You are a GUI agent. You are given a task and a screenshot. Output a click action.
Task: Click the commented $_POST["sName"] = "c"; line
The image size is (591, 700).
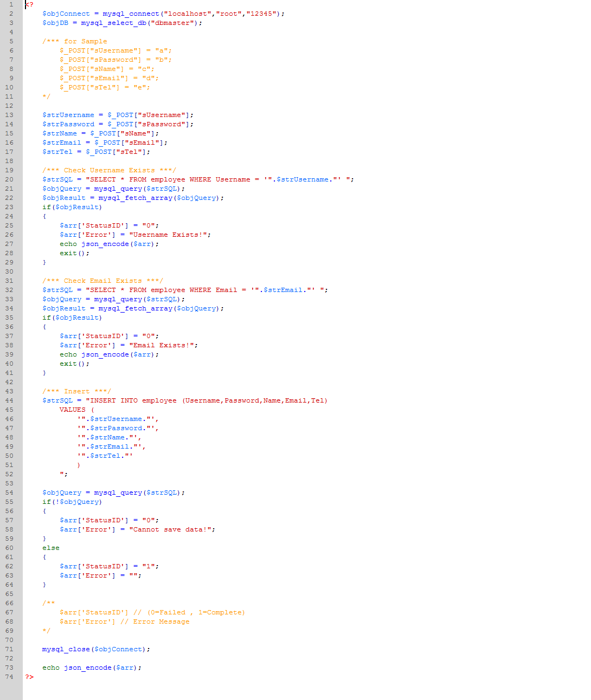point(107,69)
